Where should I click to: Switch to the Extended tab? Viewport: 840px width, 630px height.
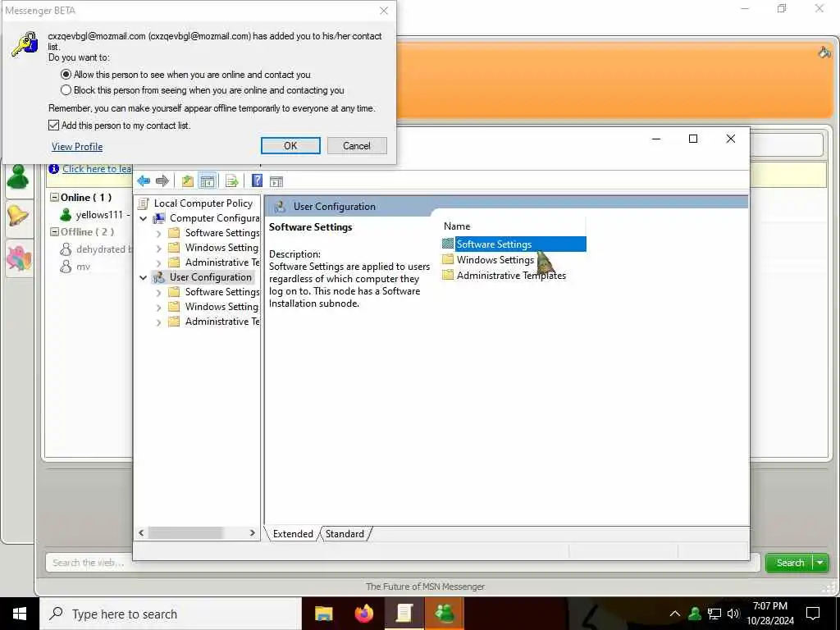293,533
